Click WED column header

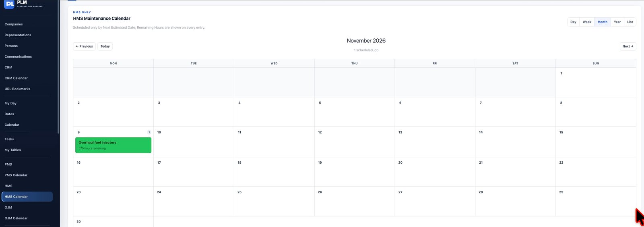pos(274,63)
